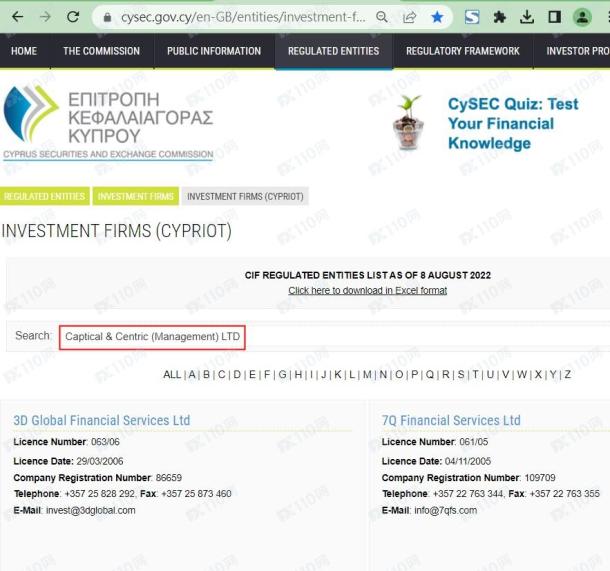Reload the CySEC page
610x571 pixels.
click(x=73, y=17)
